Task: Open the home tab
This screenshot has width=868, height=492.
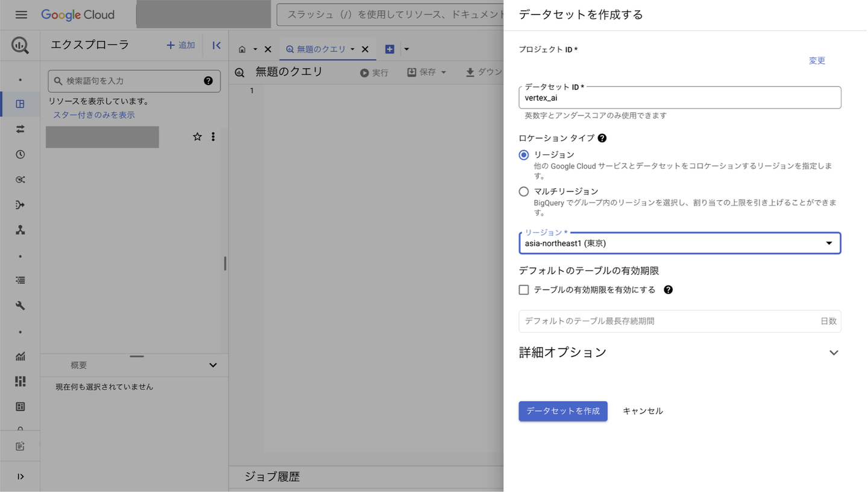Action: pyautogui.click(x=242, y=49)
